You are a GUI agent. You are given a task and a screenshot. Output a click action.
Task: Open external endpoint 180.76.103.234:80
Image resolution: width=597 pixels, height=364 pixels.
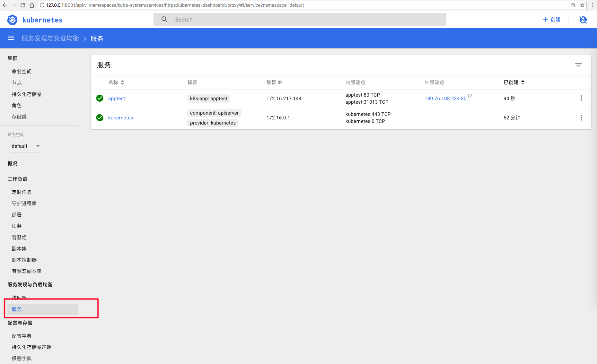[445, 99]
